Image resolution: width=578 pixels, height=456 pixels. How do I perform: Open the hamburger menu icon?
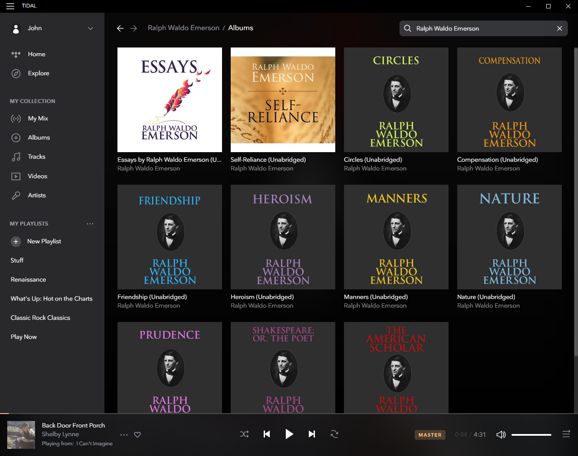[10, 6]
